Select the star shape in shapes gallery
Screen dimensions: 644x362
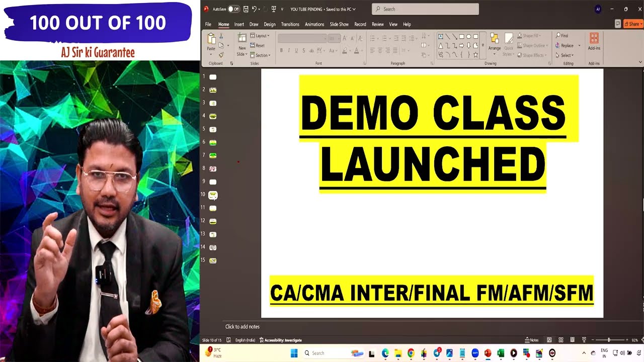pyautogui.click(x=475, y=54)
